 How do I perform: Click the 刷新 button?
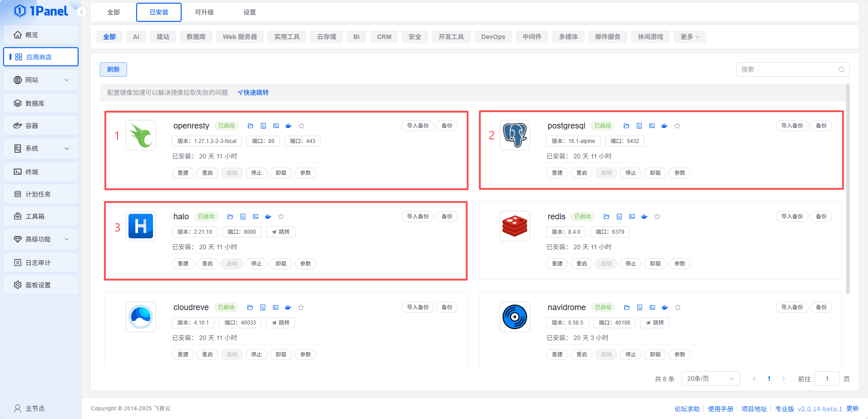(x=113, y=69)
